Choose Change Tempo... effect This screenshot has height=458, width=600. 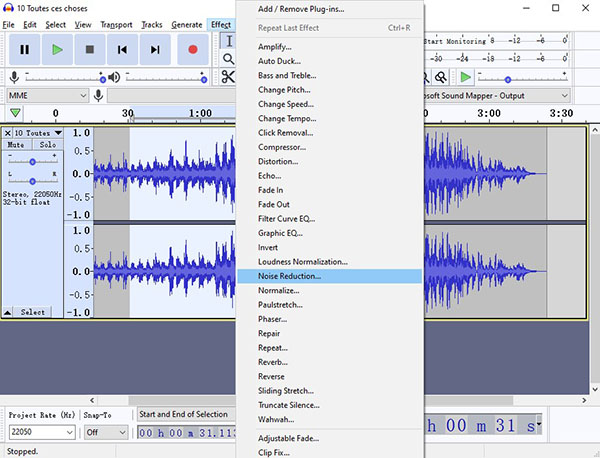point(329,119)
